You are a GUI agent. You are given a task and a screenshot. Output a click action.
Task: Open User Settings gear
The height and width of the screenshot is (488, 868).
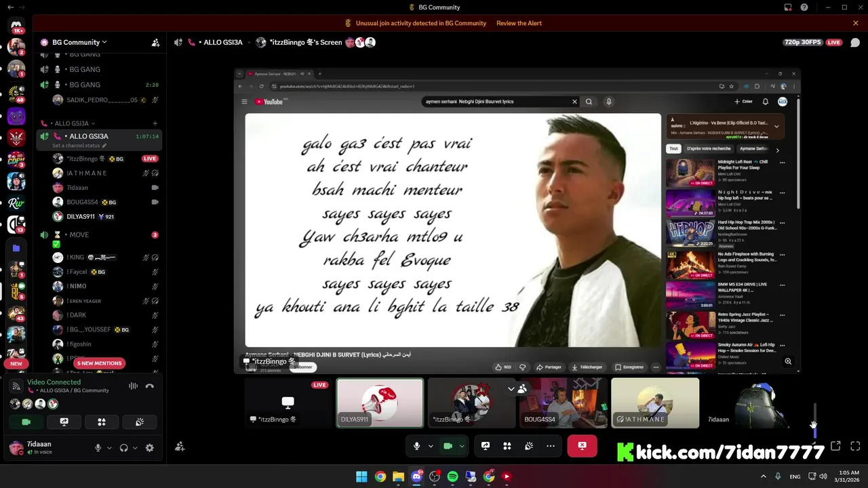tap(149, 447)
